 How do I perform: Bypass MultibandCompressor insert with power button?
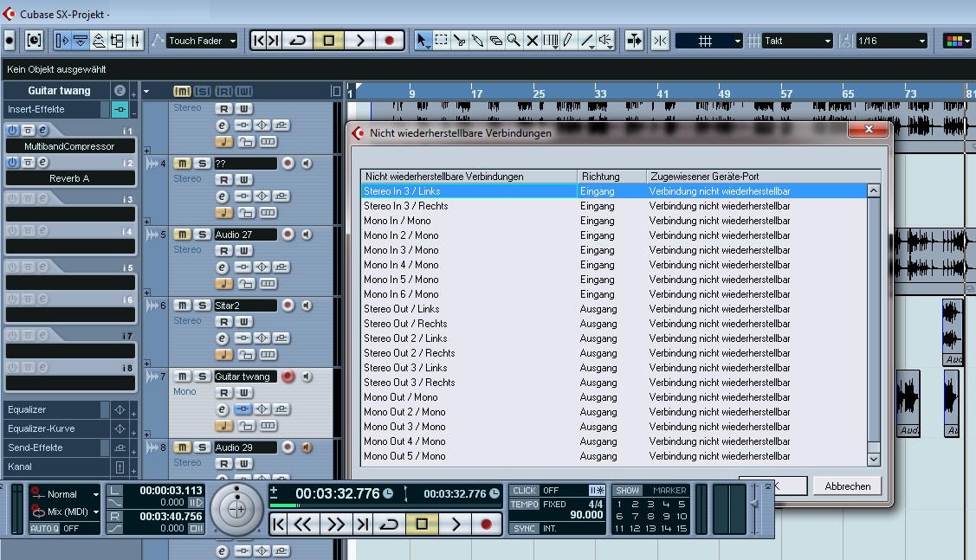tap(12, 130)
